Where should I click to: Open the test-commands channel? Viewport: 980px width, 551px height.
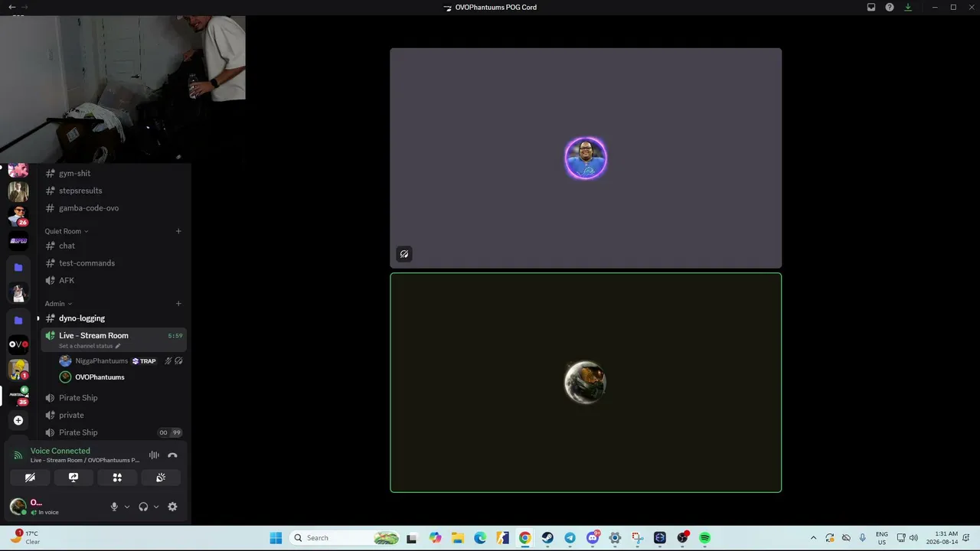point(113,263)
